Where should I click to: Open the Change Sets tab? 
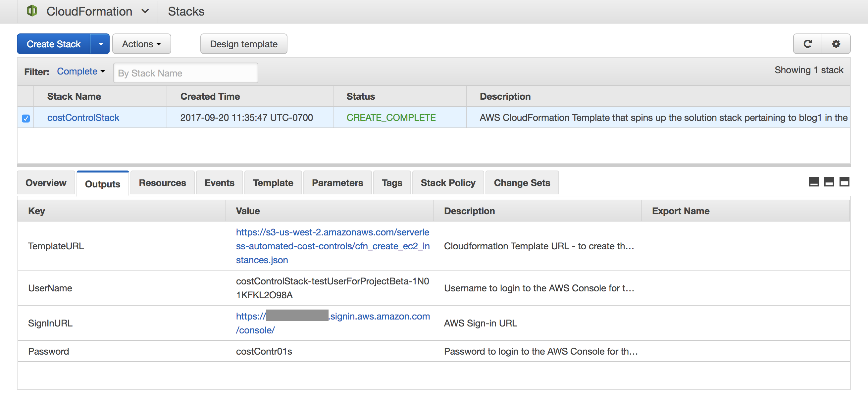[x=522, y=183]
